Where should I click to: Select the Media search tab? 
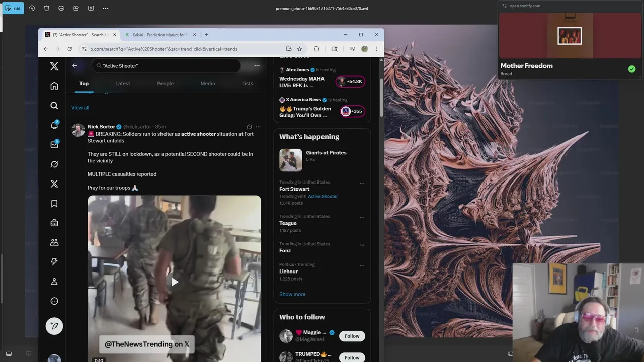pos(208,83)
